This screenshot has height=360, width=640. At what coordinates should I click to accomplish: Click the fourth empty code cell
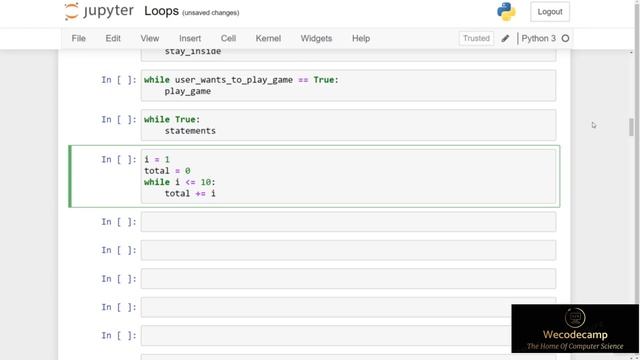pos(348,307)
